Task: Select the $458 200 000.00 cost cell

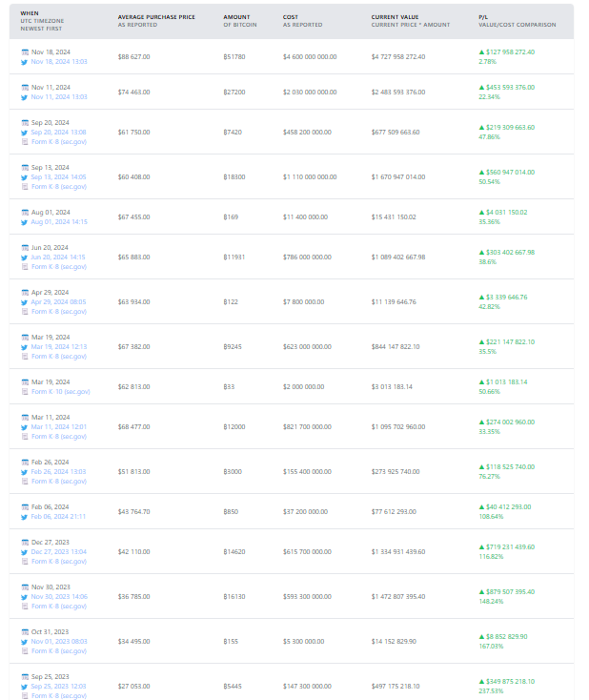Action: coord(307,133)
